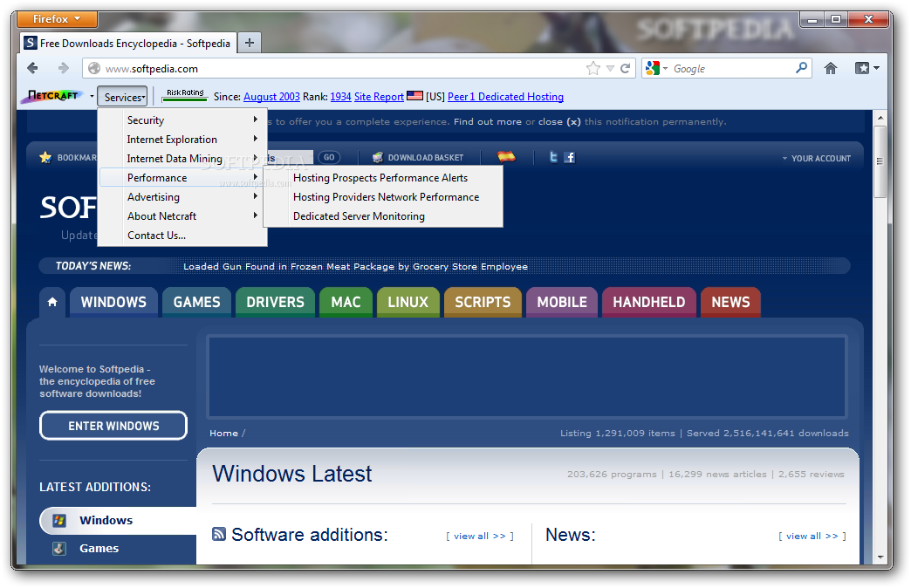
Task: Click the Download Basket icon
Action: (378, 157)
